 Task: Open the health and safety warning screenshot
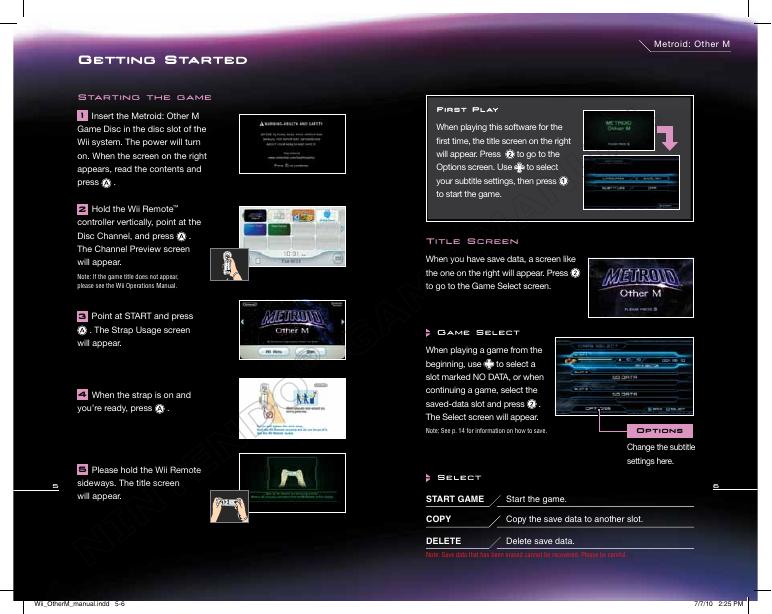click(x=292, y=144)
